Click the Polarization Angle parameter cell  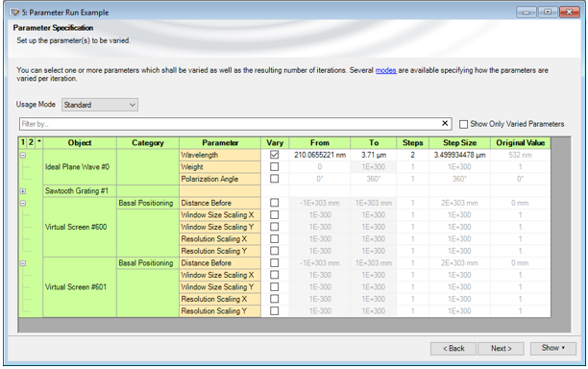click(x=220, y=179)
